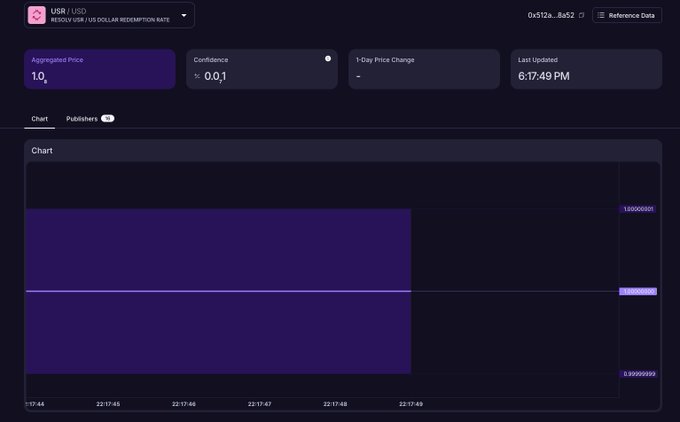Select the Aggregated Price card
This screenshot has height=422, width=680.
pos(100,69)
